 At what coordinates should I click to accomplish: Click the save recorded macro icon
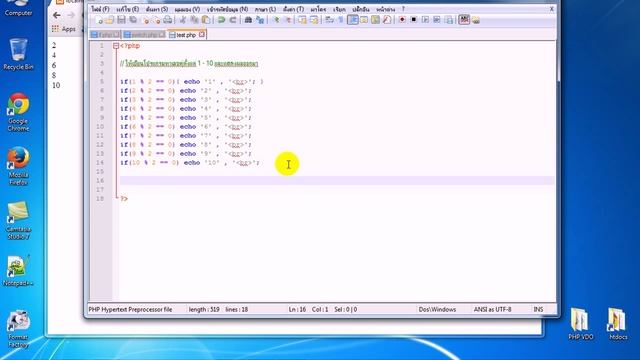(449, 20)
